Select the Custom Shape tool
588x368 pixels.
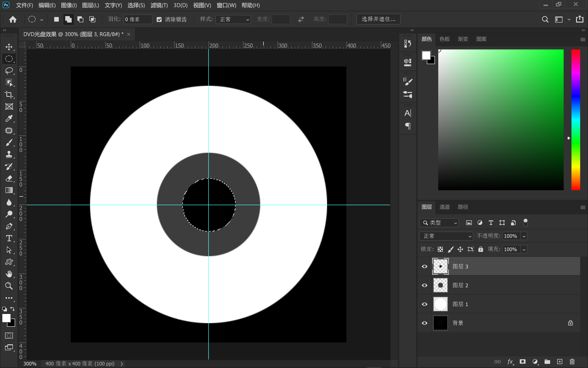point(9,262)
